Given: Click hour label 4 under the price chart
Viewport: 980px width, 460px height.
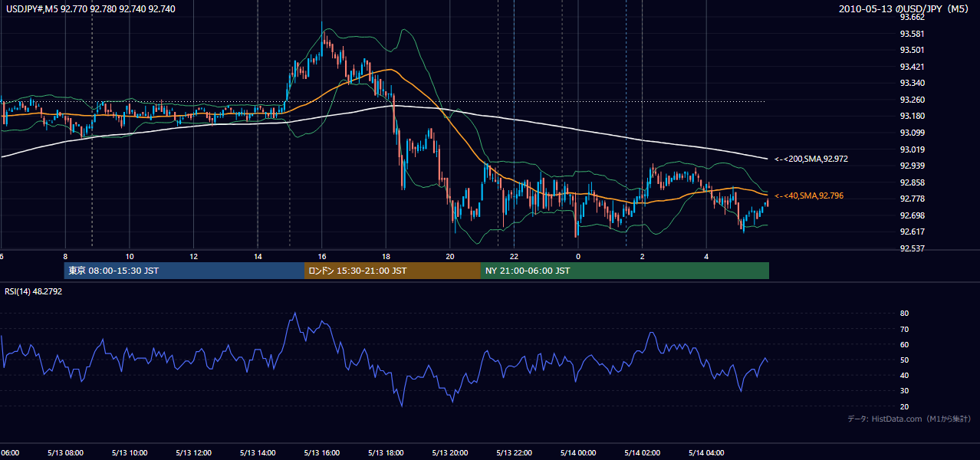Looking at the screenshot, I should click(706, 256).
